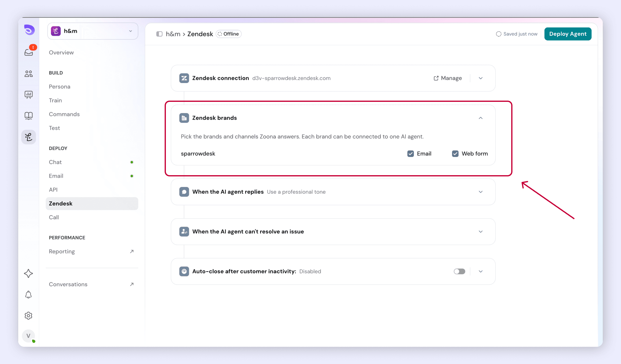Open the Persona page

coord(59,87)
